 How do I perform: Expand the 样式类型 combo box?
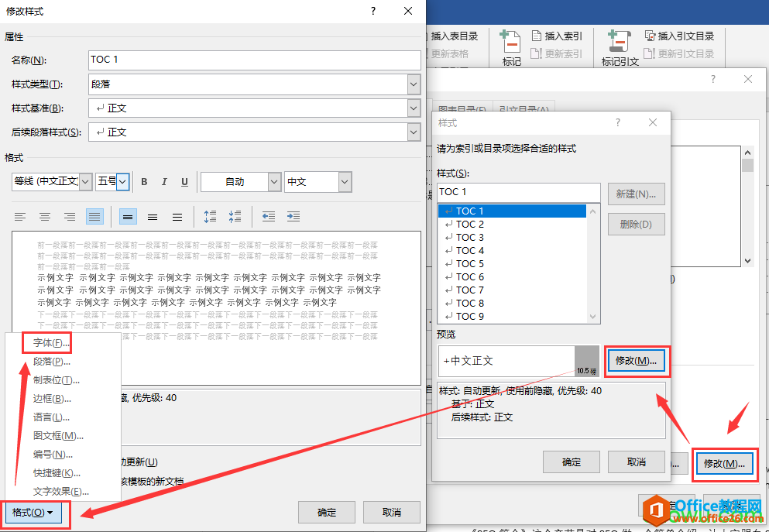(x=414, y=84)
